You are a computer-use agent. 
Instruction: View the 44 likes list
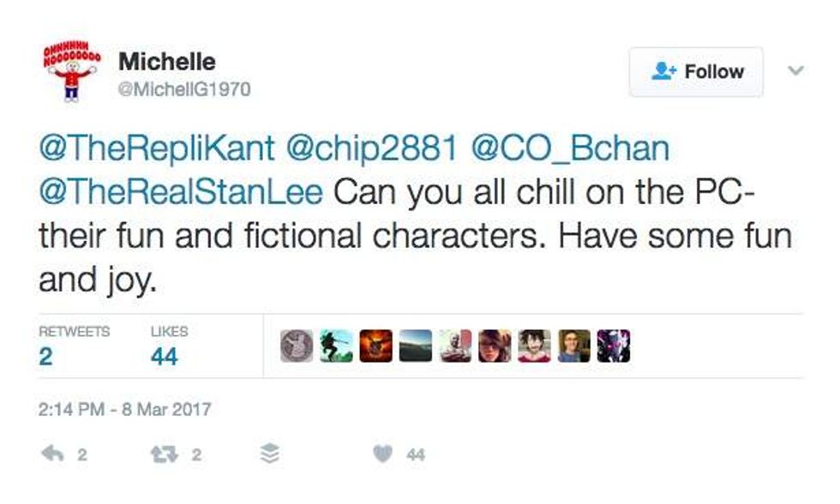click(x=168, y=346)
